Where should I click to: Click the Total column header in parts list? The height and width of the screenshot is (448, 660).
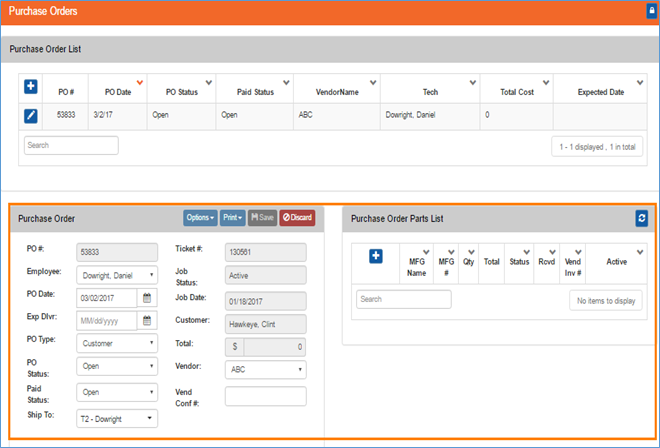pos(491,262)
